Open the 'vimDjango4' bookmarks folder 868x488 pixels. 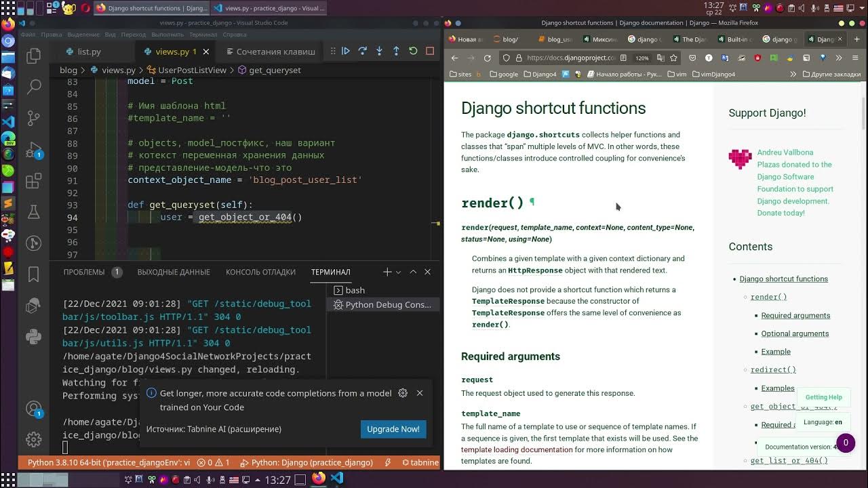714,74
